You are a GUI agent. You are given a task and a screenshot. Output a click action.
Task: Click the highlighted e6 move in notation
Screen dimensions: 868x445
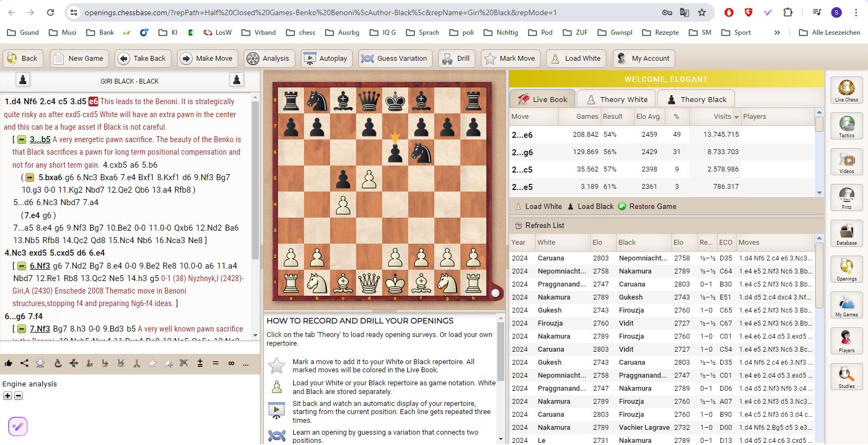click(93, 101)
